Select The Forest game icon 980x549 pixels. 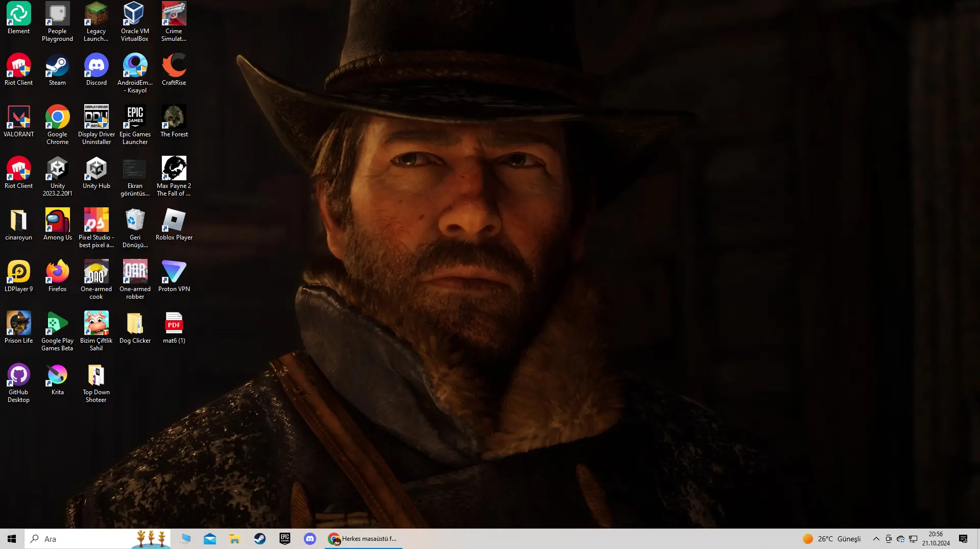(174, 122)
